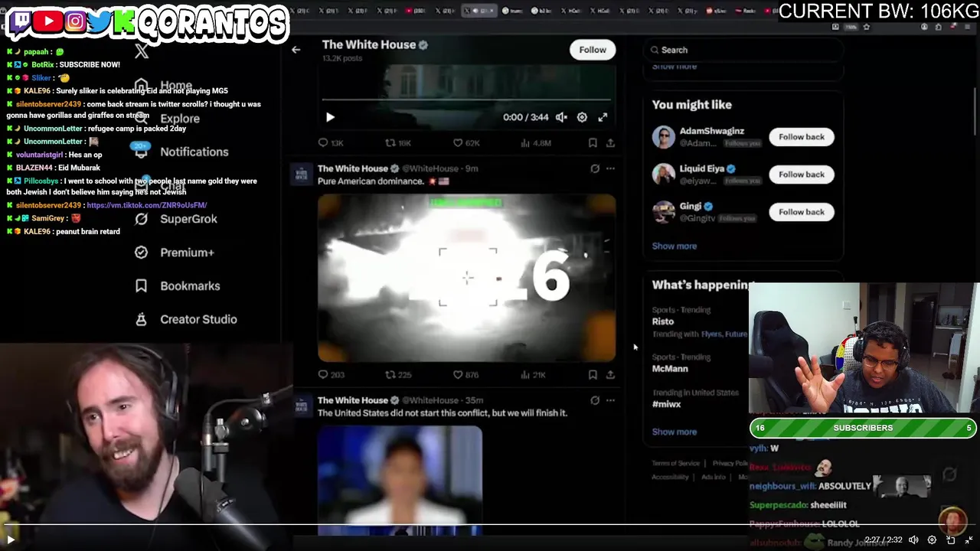Image resolution: width=980 pixels, height=551 pixels.
Task: Mute the embedded tweet video
Action: pyautogui.click(x=561, y=117)
